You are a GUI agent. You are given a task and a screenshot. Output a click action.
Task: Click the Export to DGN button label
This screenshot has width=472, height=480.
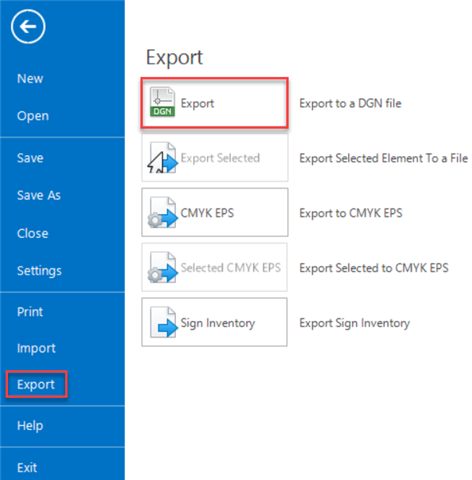(x=197, y=103)
